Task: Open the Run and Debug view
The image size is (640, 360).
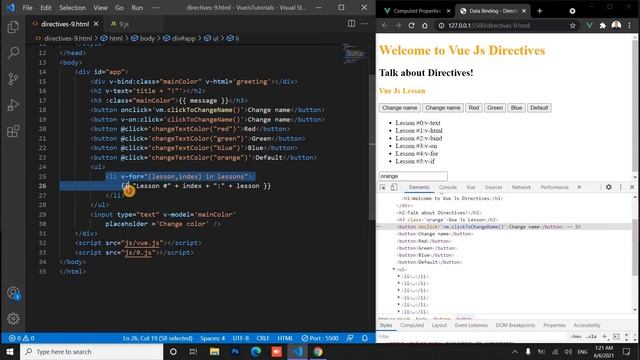Action: 13,105
